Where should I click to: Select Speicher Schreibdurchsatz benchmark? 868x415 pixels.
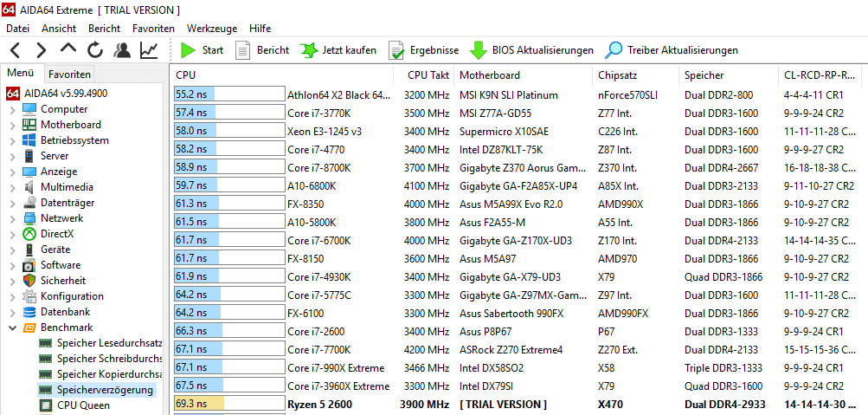[x=100, y=359]
